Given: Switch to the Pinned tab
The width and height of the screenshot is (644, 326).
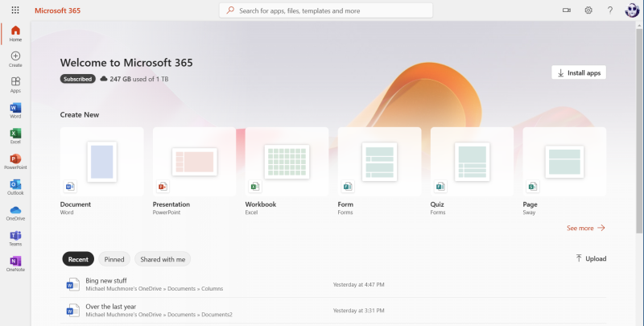Looking at the screenshot, I should [x=114, y=259].
